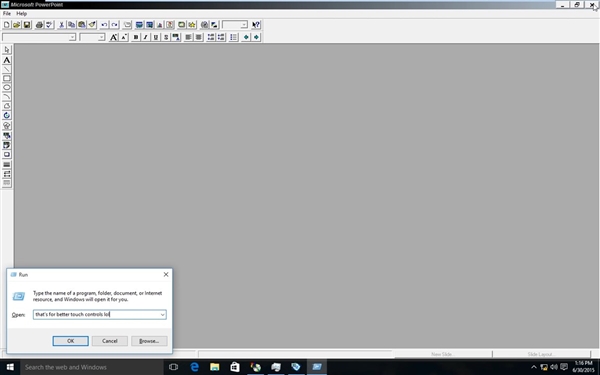The width and height of the screenshot is (600, 375).
Task: Click the Demote right arrow icon
Action: pyautogui.click(x=256, y=37)
